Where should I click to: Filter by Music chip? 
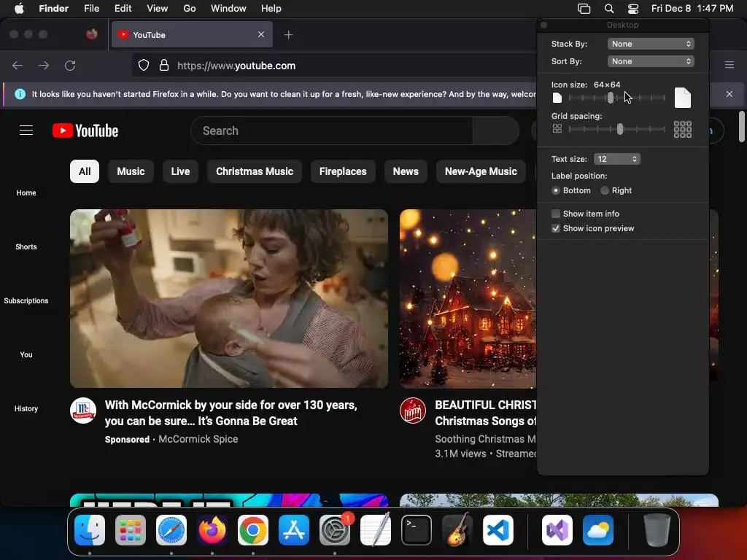(x=131, y=171)
